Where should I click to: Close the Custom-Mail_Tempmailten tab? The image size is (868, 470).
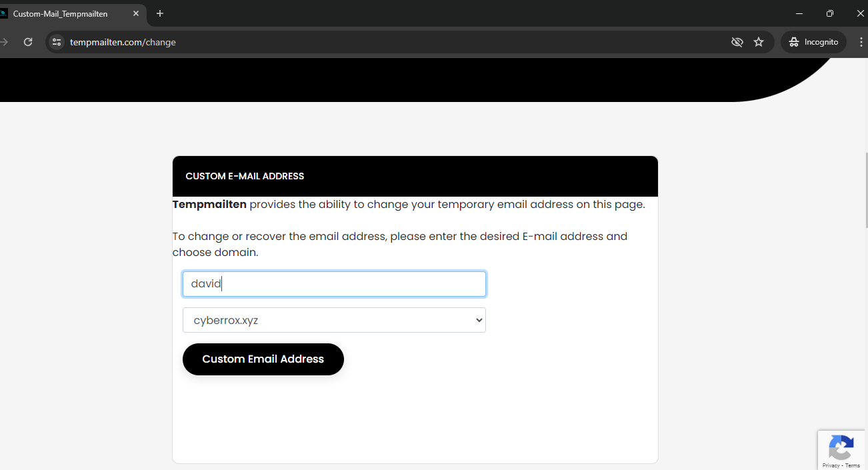pos(136,13)
